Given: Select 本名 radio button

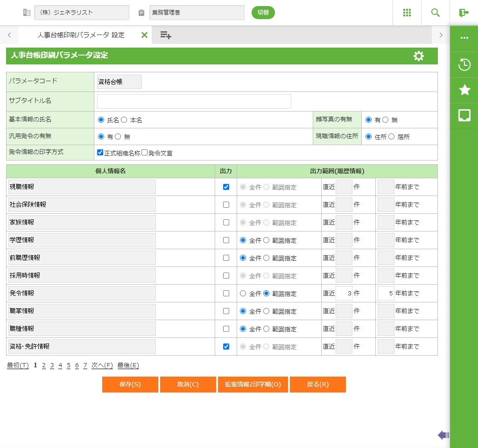Looking at the screenshot, I should [124, 120].
